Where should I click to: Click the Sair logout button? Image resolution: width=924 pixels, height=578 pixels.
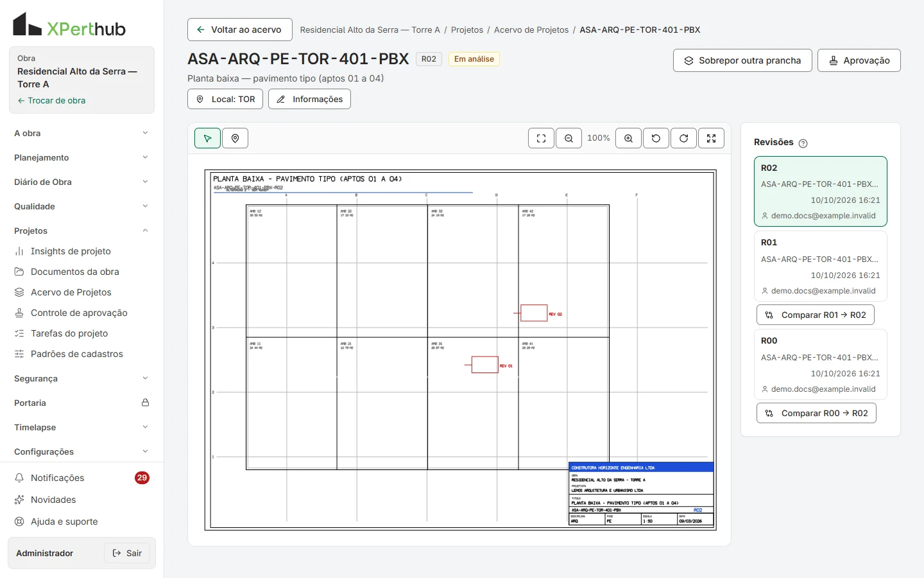click(x=127, y=553)
